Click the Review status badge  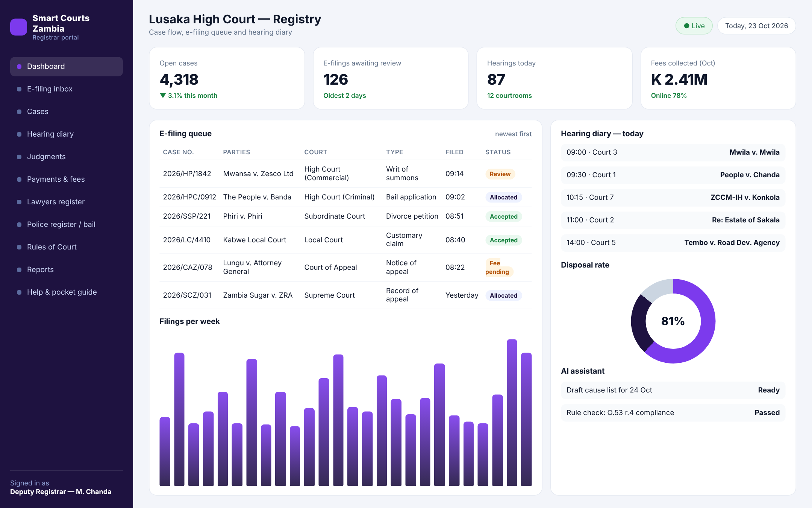500,174
